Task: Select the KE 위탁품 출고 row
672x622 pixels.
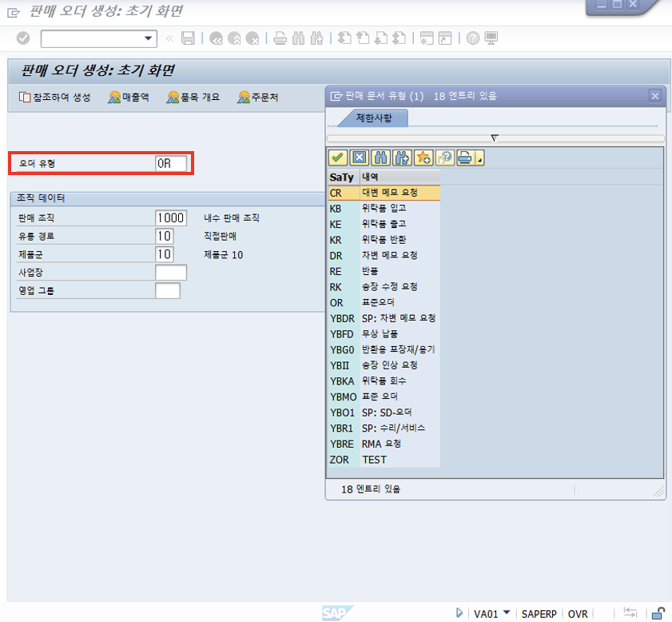Action: click(384, 224)
